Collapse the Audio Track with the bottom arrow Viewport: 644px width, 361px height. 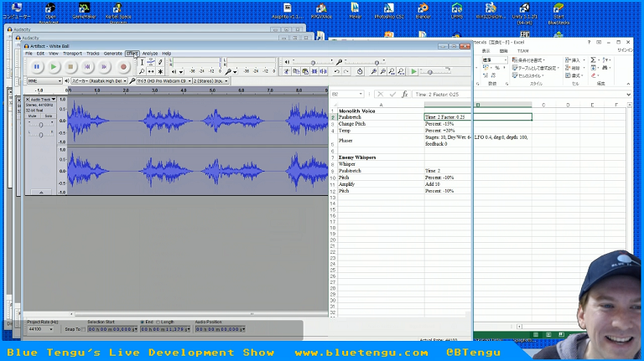click(41, 192)
